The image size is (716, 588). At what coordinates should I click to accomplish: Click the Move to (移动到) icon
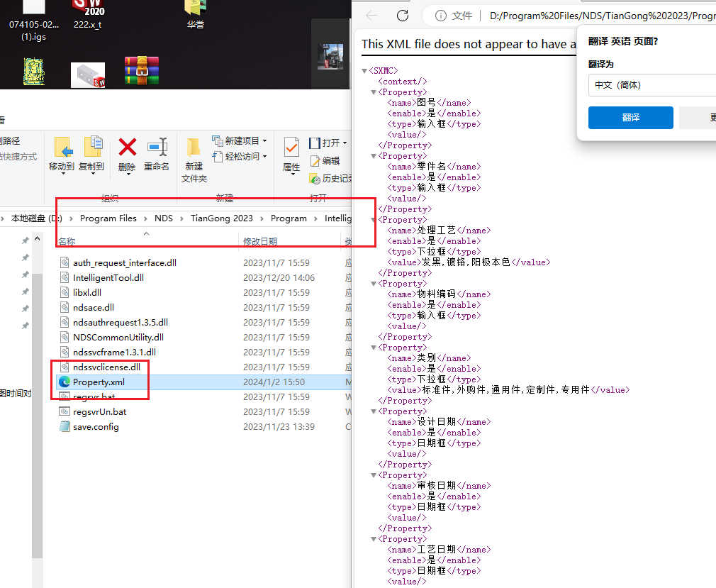(x=62, y=148)
